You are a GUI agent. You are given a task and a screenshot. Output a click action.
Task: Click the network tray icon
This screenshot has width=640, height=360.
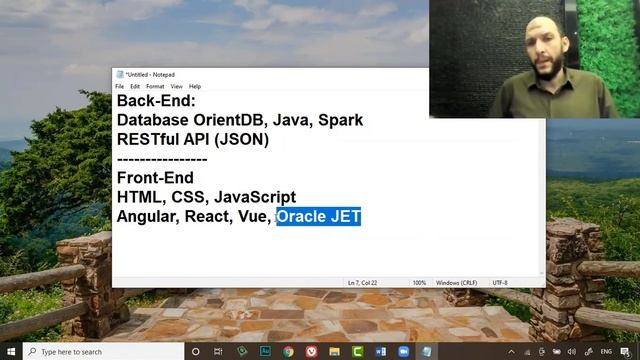(527, 352)
